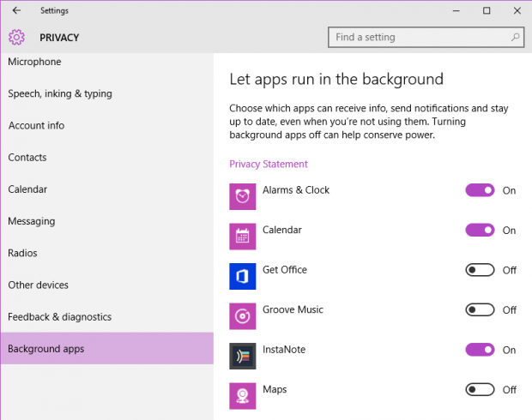Screen dimensions: 532x420
Task: Open the Microphone privacy section
Action: point(107,62)
